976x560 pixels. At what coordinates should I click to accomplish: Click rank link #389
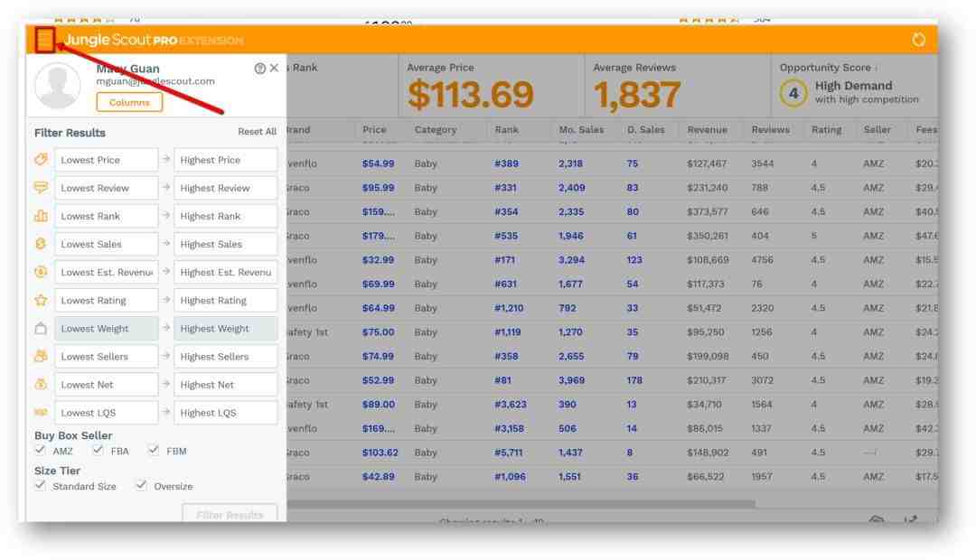pyautogui.click(x=506, y=163)
